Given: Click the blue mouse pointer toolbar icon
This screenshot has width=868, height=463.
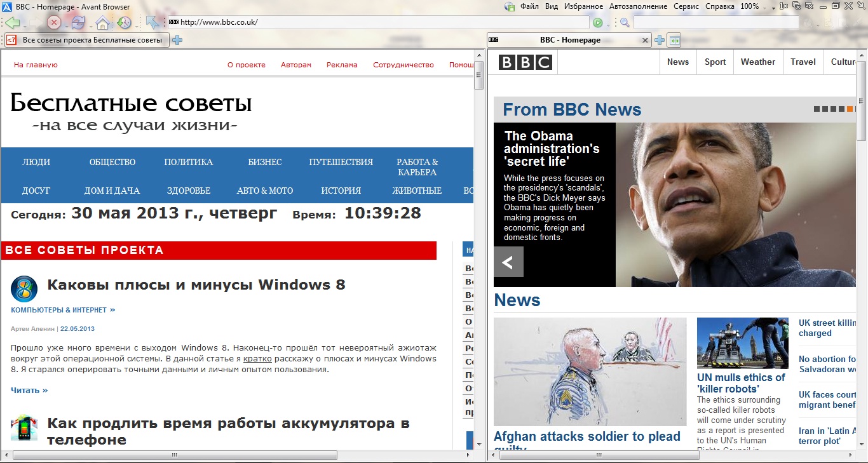Looking at the screenshot, I should (x=153, y=23).
